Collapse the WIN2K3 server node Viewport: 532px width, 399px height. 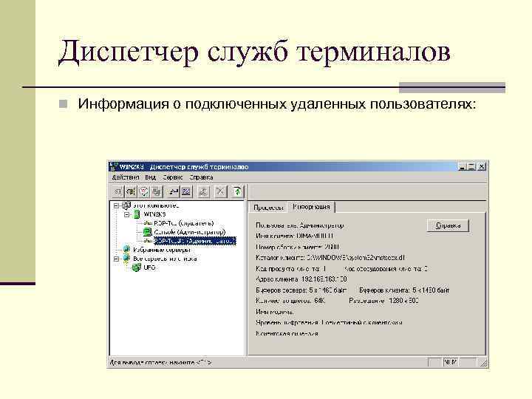(x=127, y=214)
